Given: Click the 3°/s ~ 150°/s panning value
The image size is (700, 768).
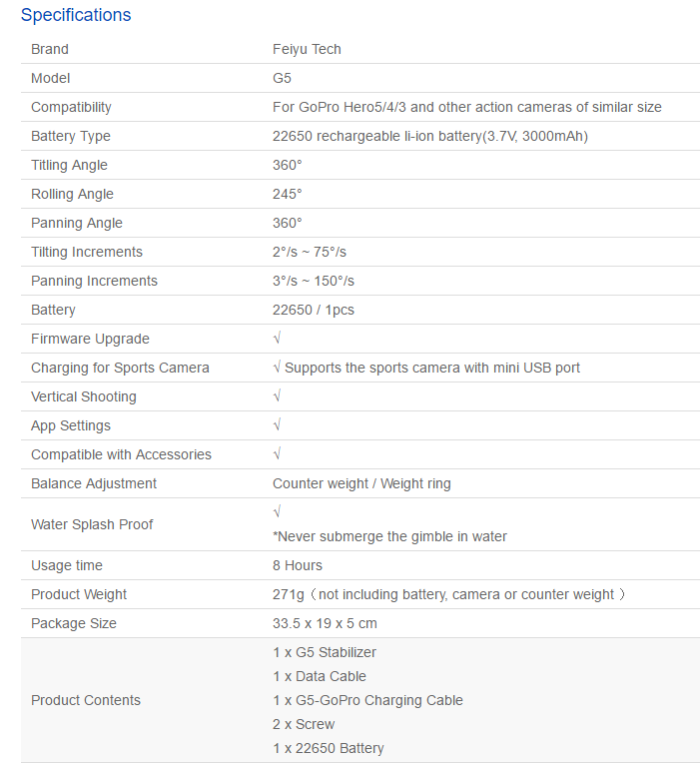Looking at the screenshot, I should point(313,281).
